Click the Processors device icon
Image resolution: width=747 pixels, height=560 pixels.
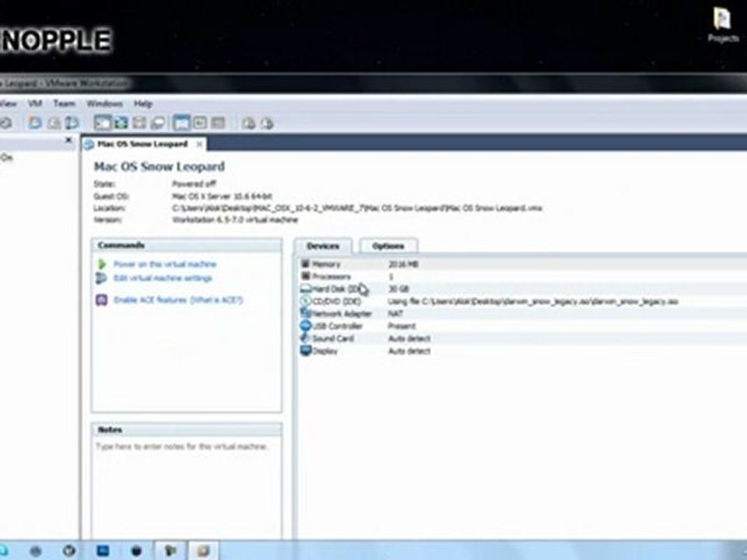click(305, 276)
